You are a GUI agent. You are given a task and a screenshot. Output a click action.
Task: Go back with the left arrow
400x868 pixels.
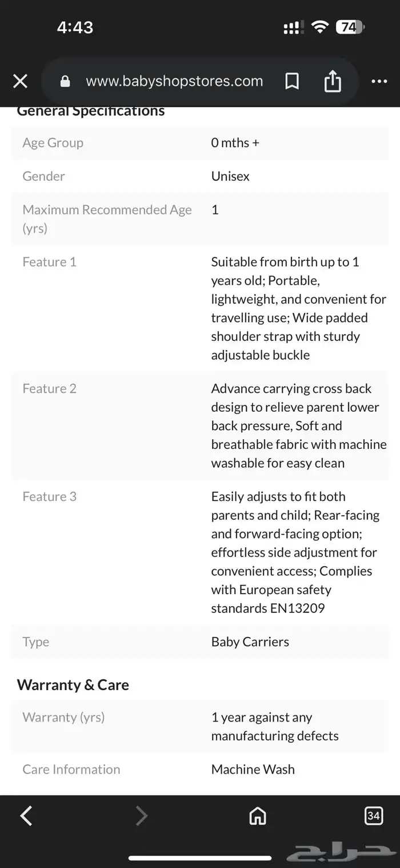(x=26, y=815)
